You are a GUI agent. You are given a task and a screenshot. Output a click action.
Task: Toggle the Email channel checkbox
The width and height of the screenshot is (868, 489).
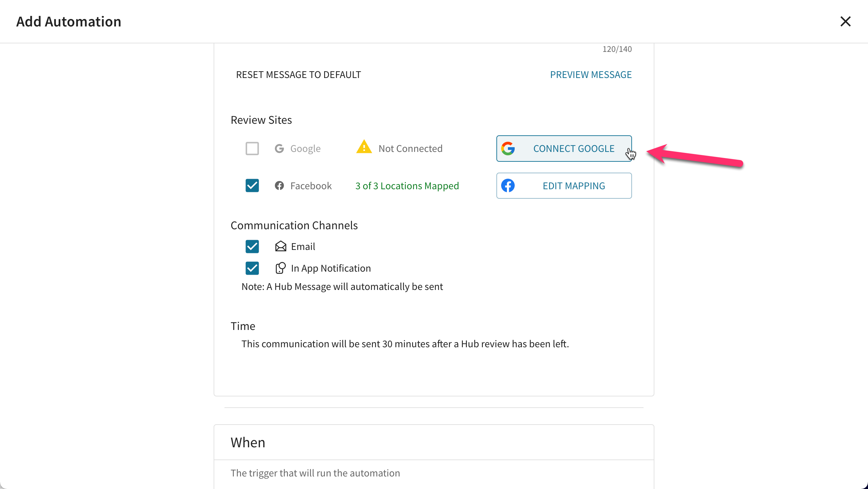(x=252, y=247)
